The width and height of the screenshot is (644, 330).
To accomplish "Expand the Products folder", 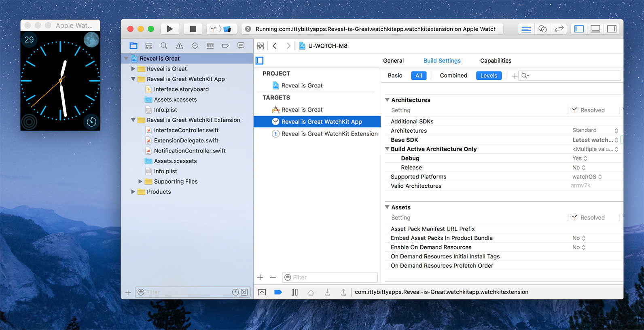I will tap(133, 192).
